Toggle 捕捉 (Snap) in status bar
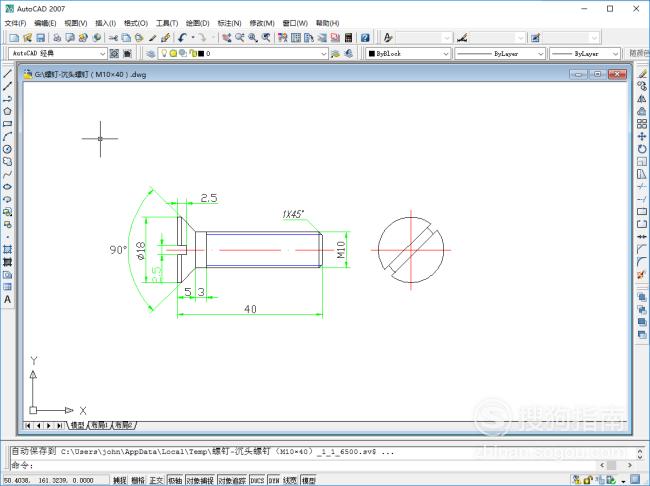650x486 pixels. [119, 480]
